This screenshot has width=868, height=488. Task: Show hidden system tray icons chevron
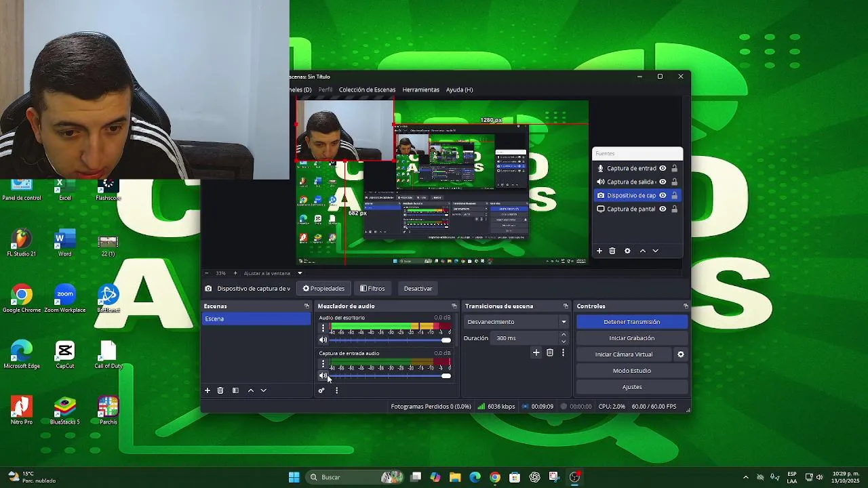pyautogui.click(x=746, y=477)
